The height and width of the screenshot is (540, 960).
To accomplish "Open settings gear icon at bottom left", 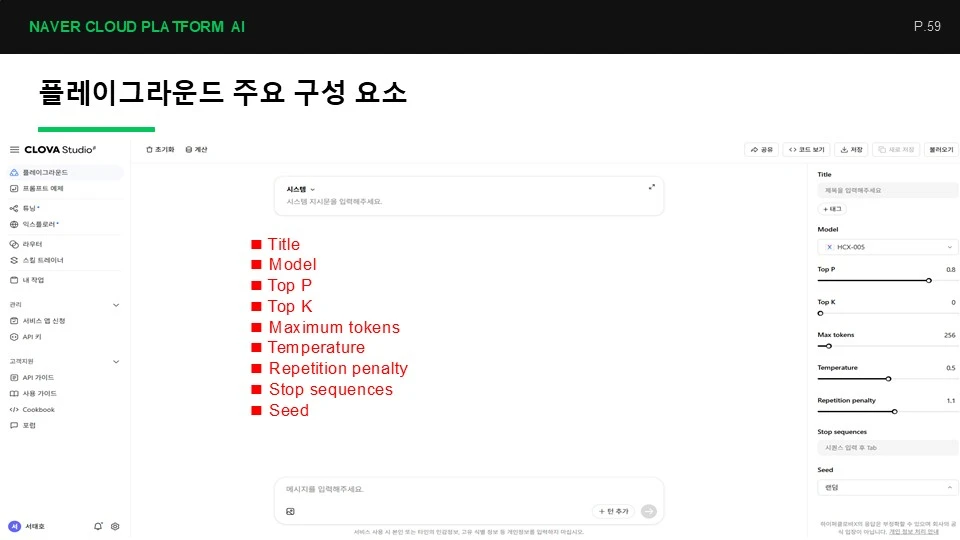I will [x=115, y=526].
